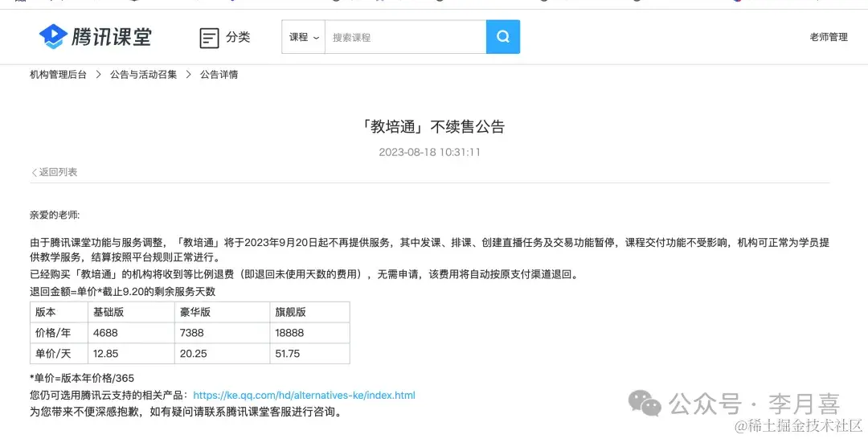Open the ke.qq.com alternatives link

[304, 396]
